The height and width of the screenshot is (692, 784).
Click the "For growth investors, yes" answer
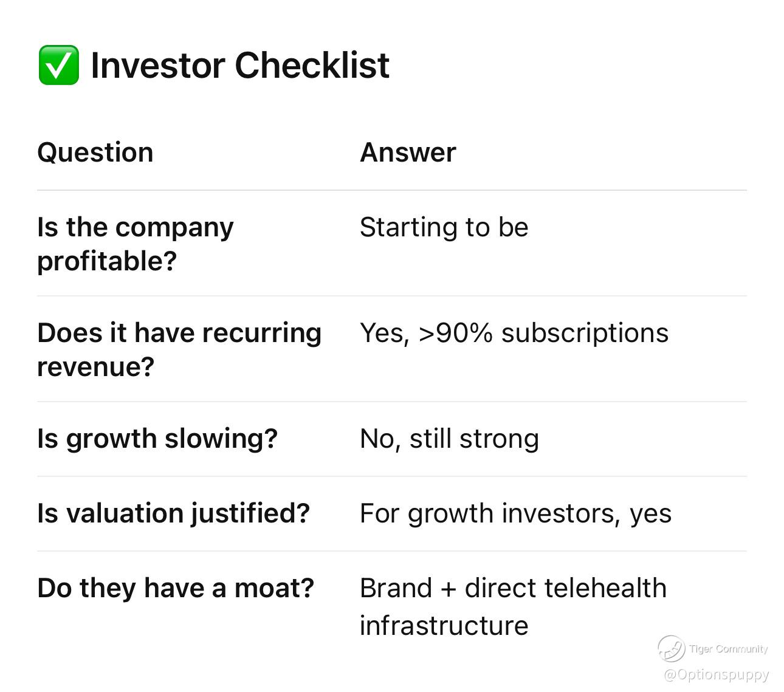[515, 513]
